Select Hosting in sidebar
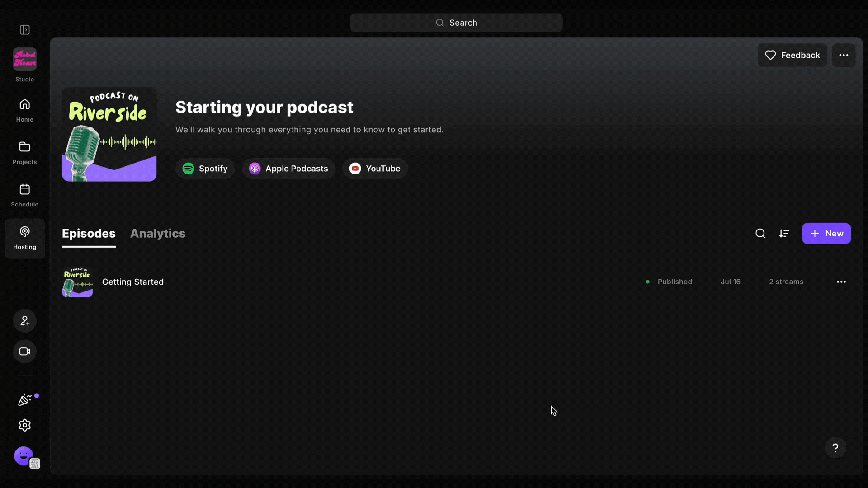Screen dimensions: 868x488 (x=25, y=239)
